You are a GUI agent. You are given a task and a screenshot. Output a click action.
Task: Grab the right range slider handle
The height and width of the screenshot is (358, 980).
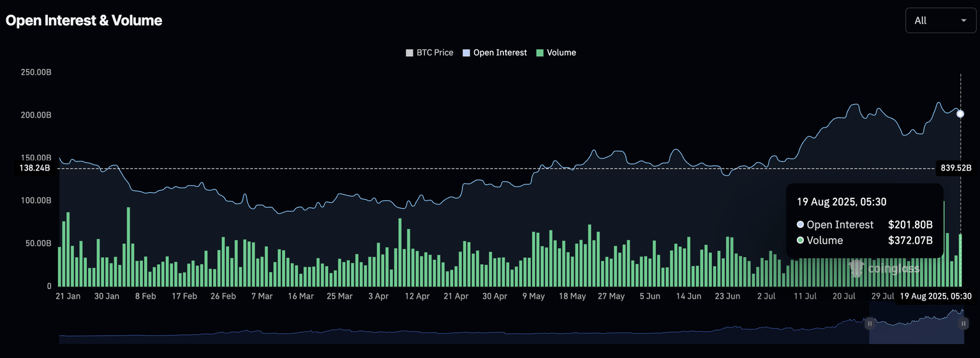point(963,324)
